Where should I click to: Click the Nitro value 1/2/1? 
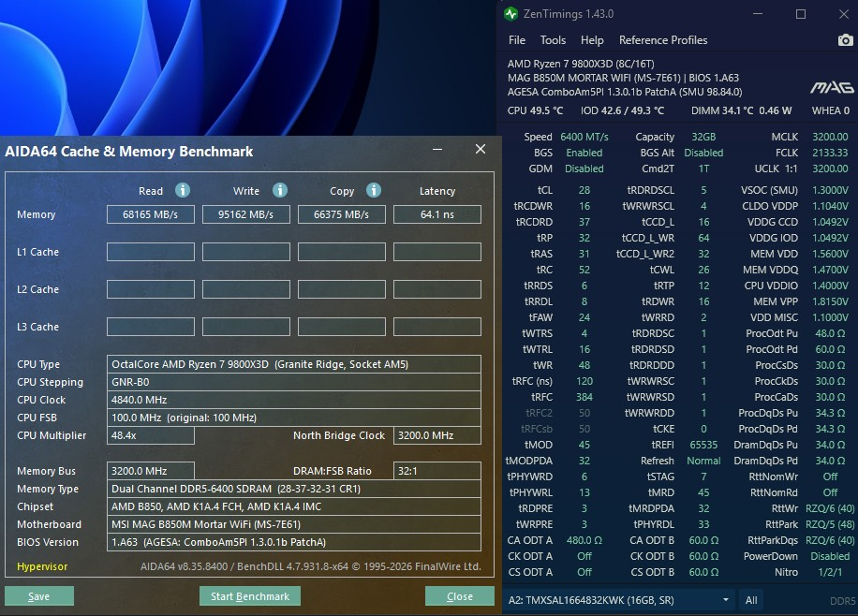(x=830, y=572)
